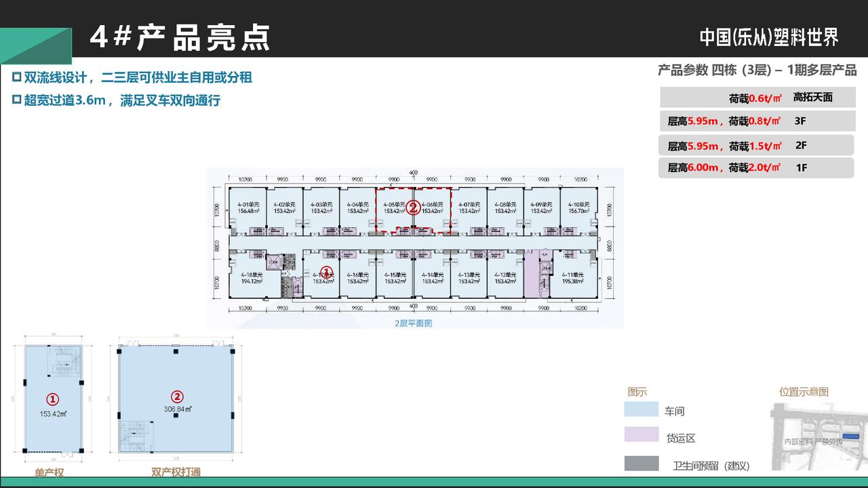Click the ① marker in the single-unit plan
The image size is (868, 488).
tap(52, 399)
